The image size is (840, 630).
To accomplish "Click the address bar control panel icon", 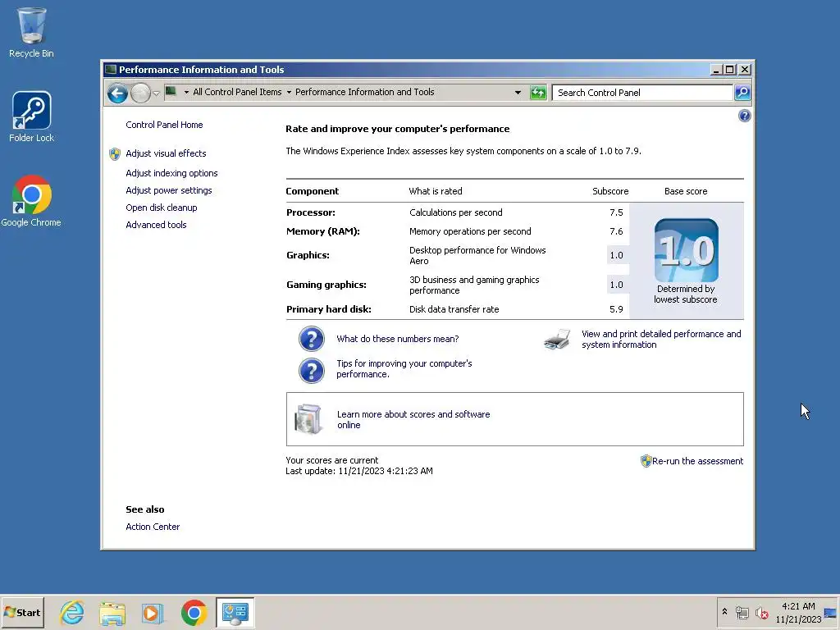I will click(x=171, y=92).
